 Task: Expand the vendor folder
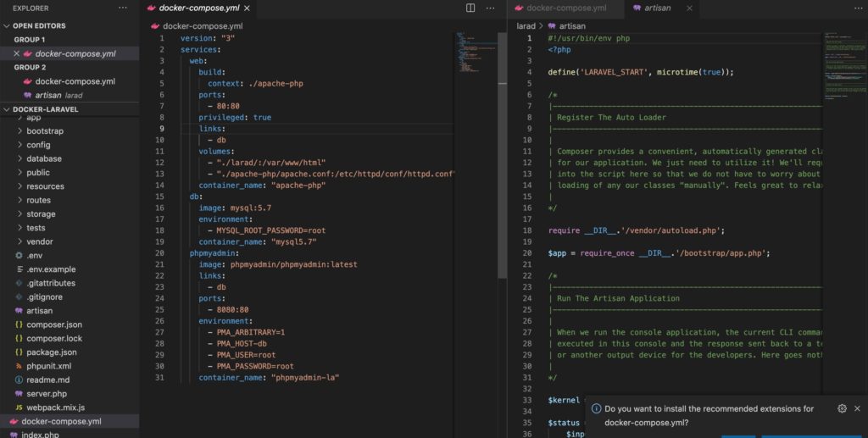39,241
